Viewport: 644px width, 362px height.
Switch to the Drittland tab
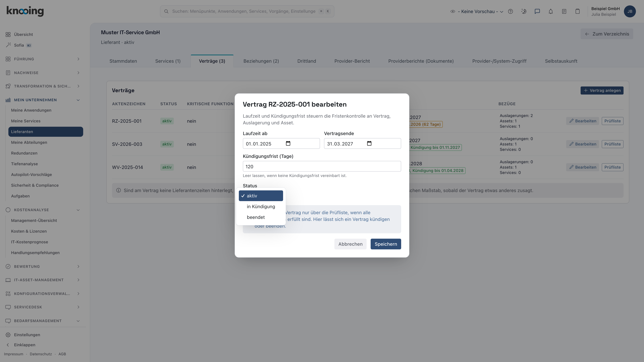(307, 61)
